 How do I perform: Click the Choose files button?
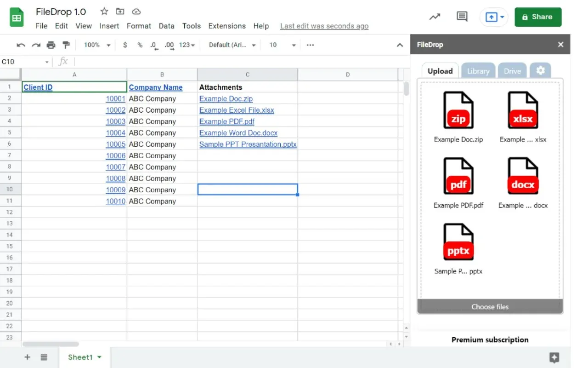point(490,306)
